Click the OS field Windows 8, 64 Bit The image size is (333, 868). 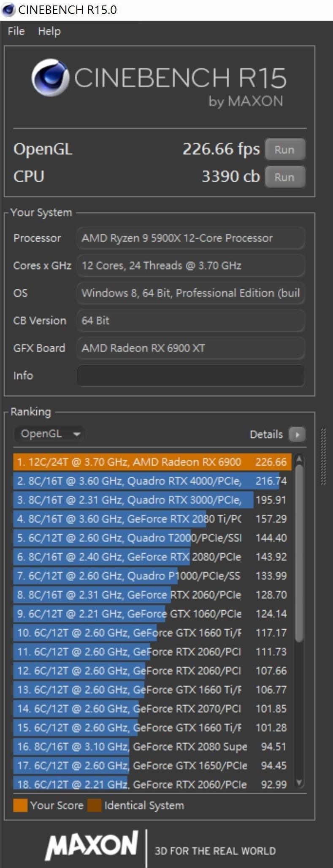coord(190,293)
